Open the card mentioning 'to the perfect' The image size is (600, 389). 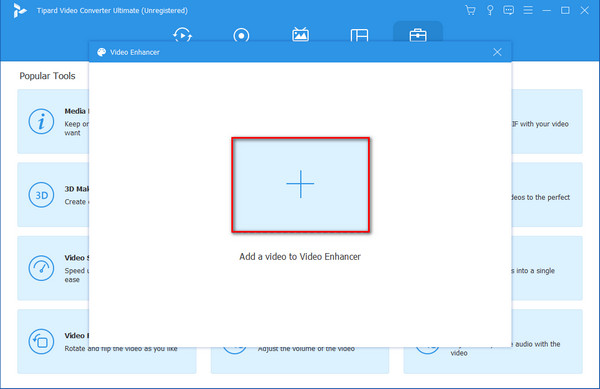[547, 195]
